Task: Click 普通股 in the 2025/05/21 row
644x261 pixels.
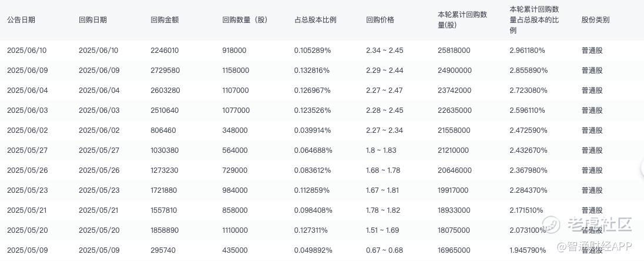Action: pos(592,210)
